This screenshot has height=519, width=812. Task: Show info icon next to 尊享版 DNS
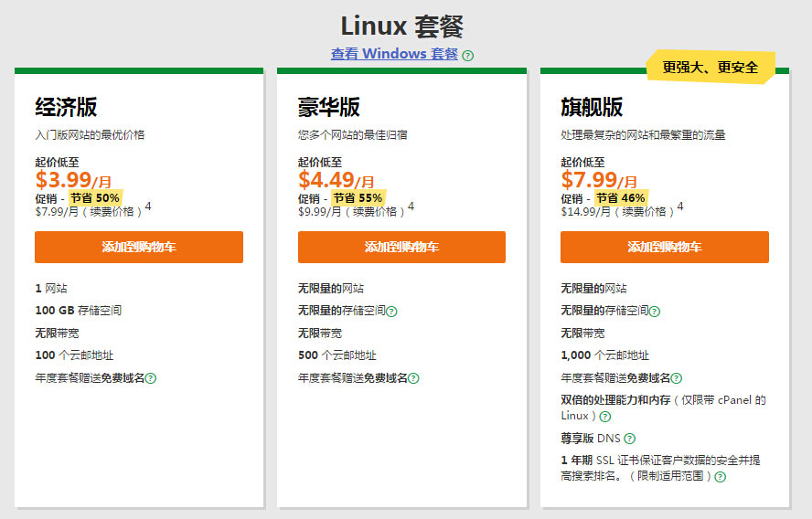coord(629,439)
